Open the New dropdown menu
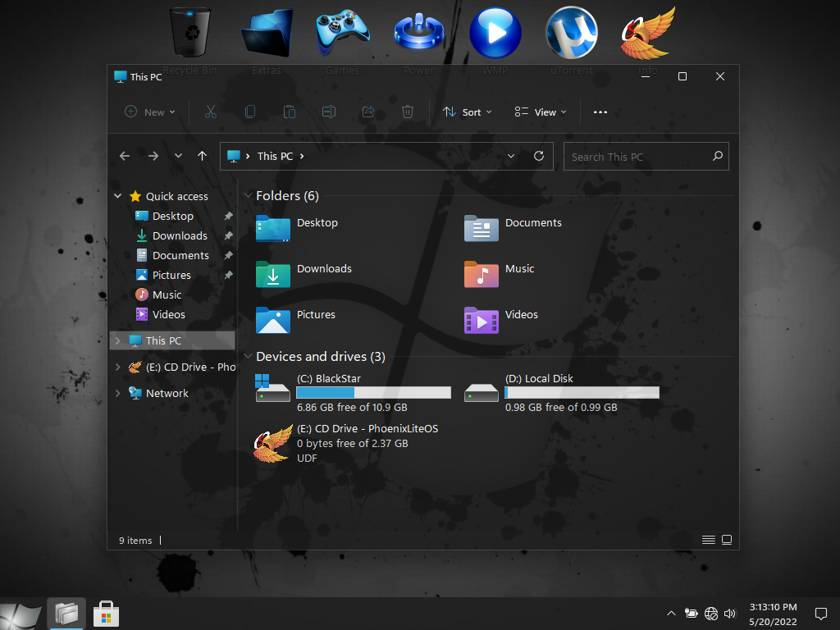 coord(150,112)
